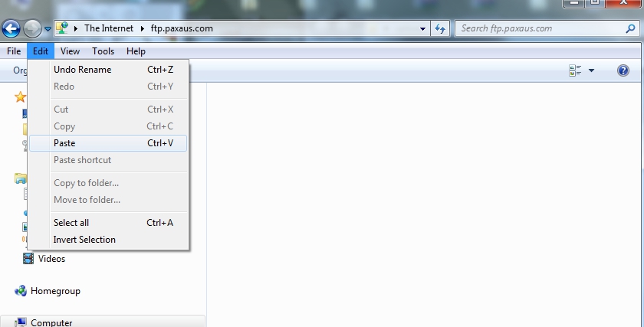Click the network location icon in address bar
This screenshot has width=644, height=327.
click(x=62, y=28)
